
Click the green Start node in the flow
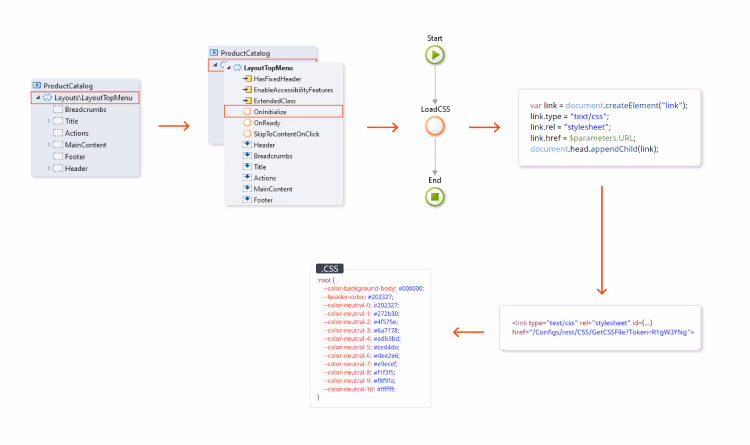[435, 55]
